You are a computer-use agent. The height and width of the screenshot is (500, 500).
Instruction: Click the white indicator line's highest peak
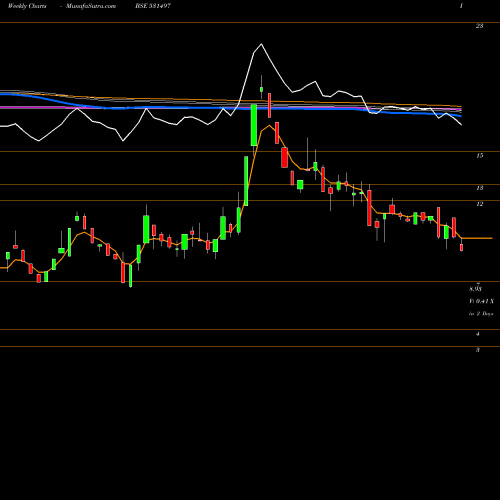click(261, 44)
